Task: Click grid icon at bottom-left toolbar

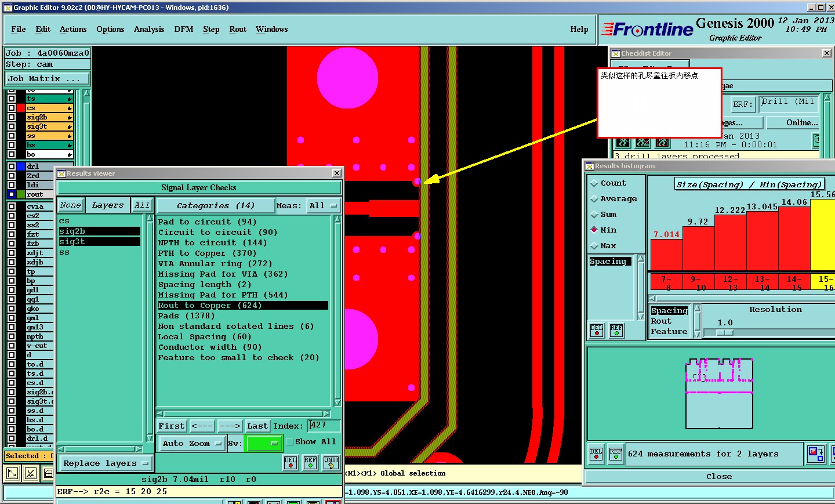Action: (49, 473)
